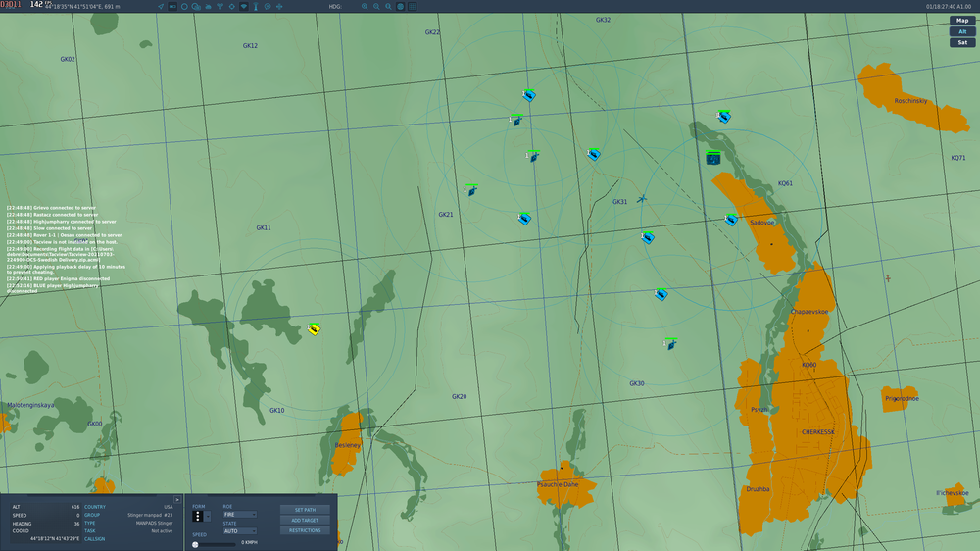Switch to Map view mode
Viewport: 980px width, 551px height.
(x=962, y=20)
